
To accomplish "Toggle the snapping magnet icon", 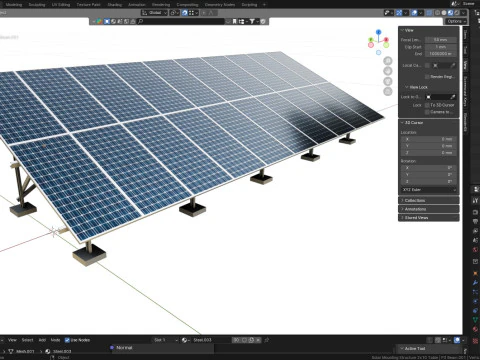I will 185,13.
